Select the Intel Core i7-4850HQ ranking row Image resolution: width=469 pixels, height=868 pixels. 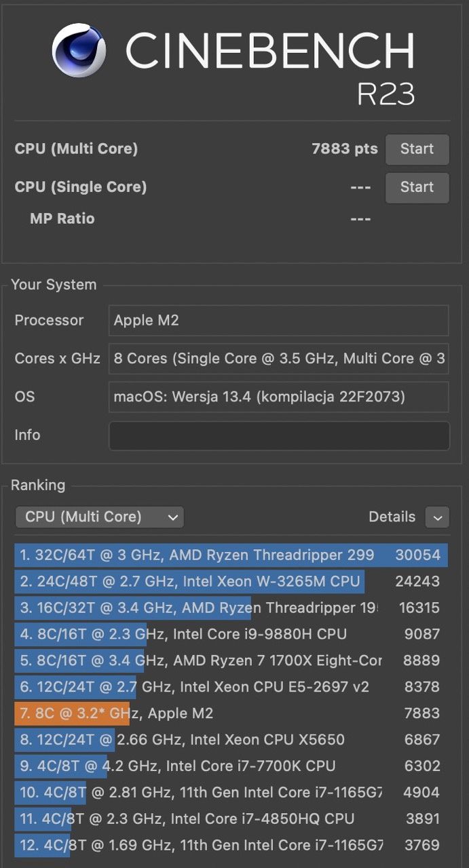pos(231,819)
